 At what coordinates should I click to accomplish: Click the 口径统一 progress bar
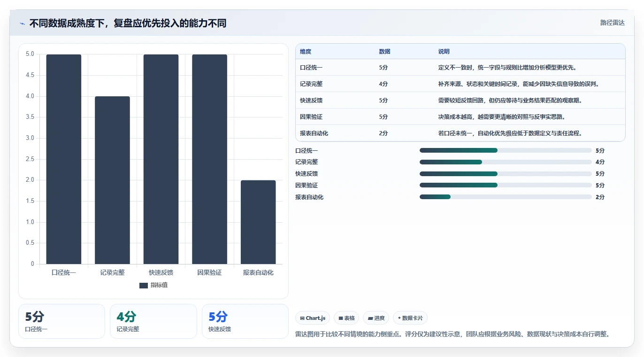point(506,150)
